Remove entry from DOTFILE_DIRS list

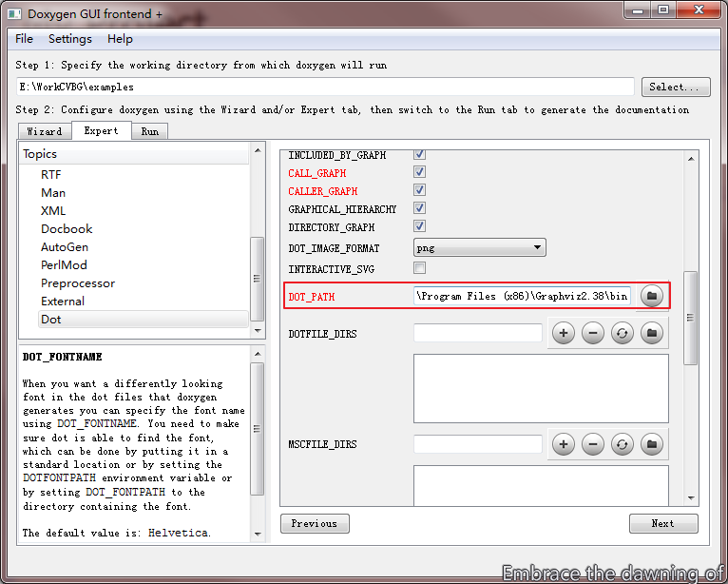592,333
